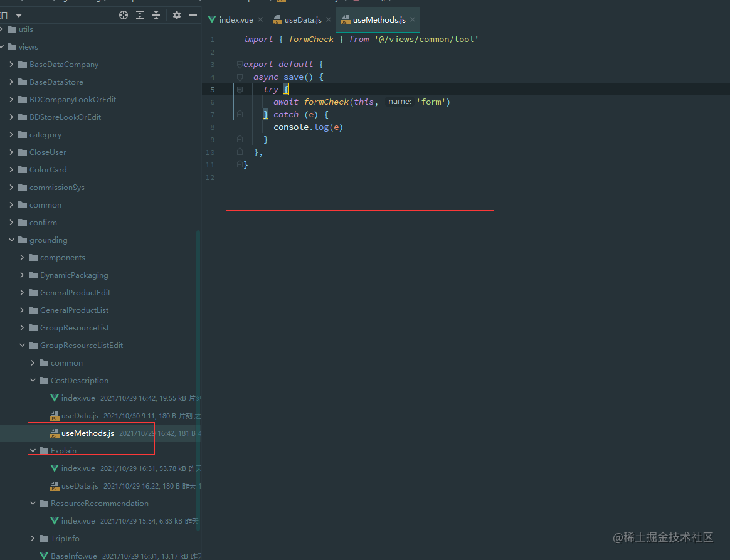Click the collapse all icon in project panel
Screen dimensions: 730x560
[156, 15]
